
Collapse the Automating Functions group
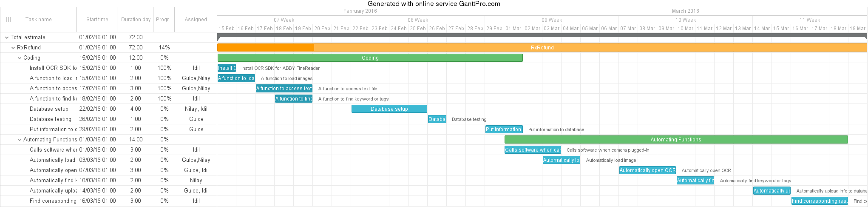click(20, 140)
